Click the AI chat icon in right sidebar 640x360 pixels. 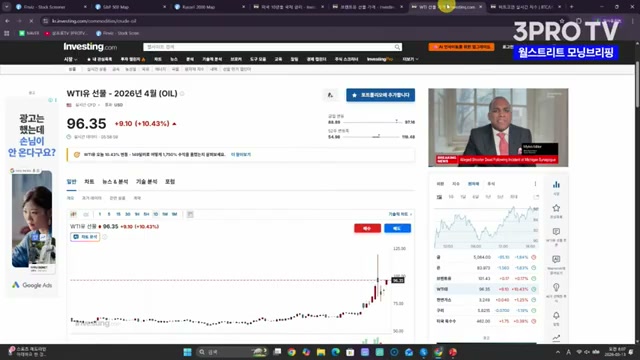tap(556, 259)
